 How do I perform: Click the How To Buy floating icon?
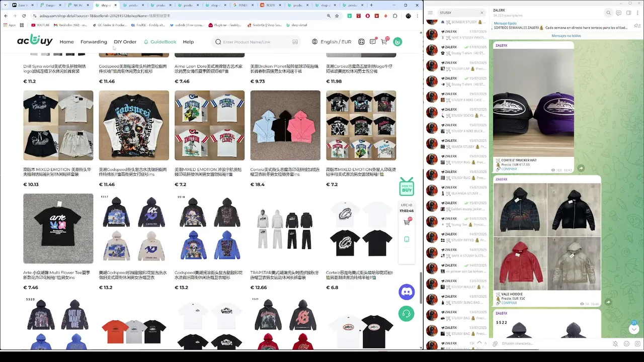tap(406, 187)
